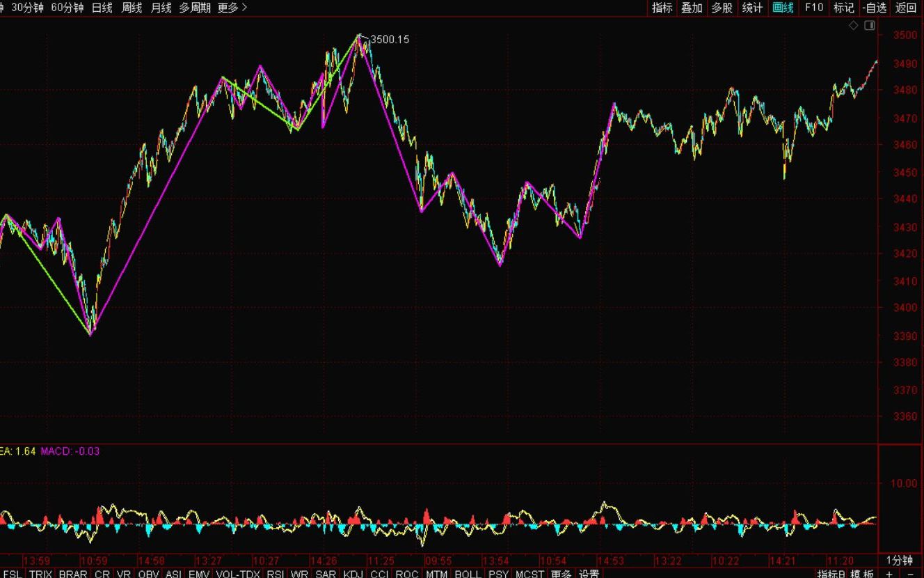Click the minus zoom-out button
Image resolution: width=924 pixels, height=578 pixels.
pyautogui.click(x=910, y=573)
